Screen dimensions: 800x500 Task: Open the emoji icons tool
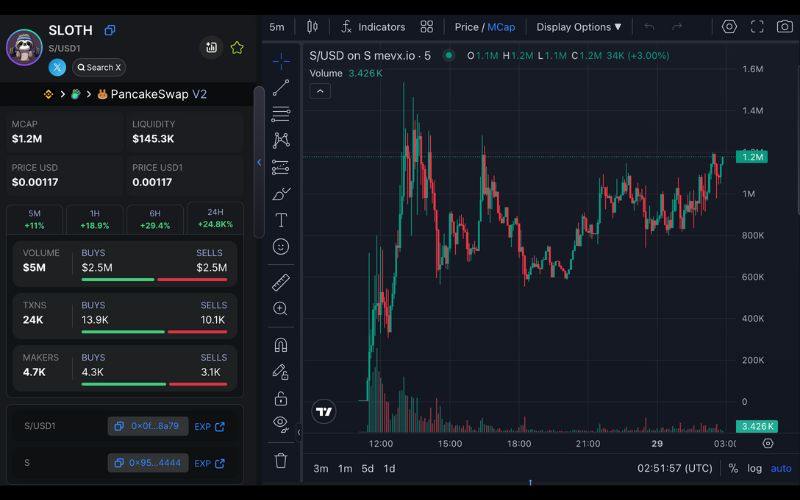click(281, 247)
